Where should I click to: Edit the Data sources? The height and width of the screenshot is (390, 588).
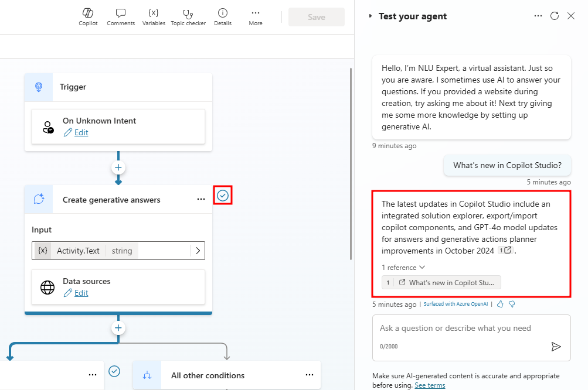(81, 293)
